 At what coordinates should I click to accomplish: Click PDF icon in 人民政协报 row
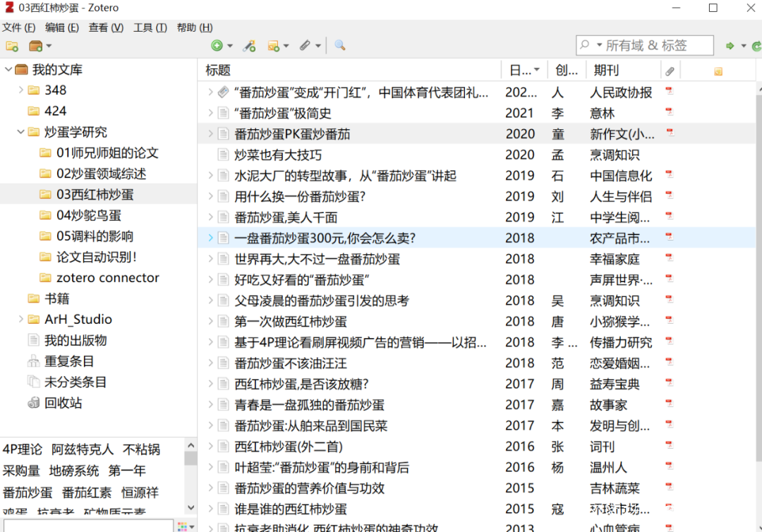[669, 91]
